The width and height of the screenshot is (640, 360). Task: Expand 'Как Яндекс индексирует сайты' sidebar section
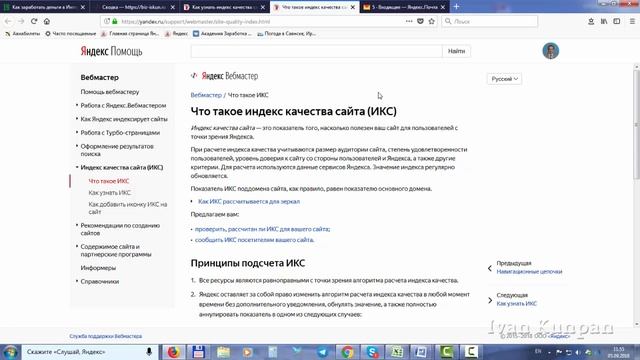[124, 119]
